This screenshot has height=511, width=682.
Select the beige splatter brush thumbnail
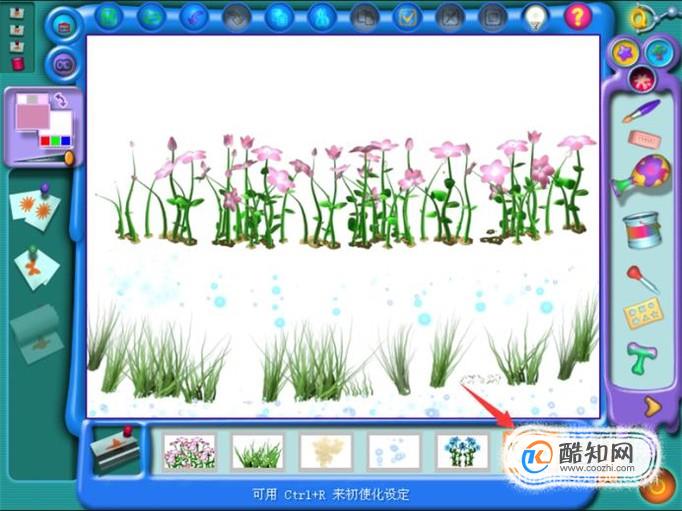[x=326, y=452]
